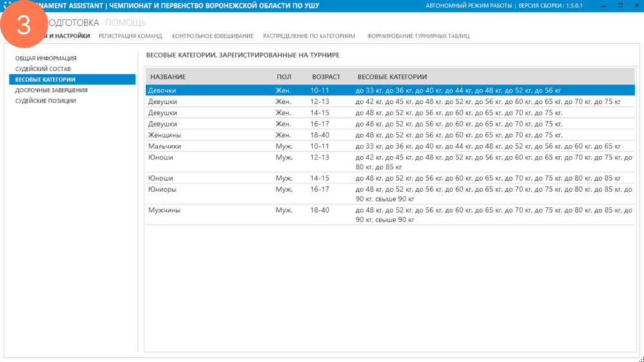This screenshot has width=644, height=362.
Task: Select ДОСРОЧНЫЕ ЗАВЕРШЕНИЯ in the sidebar
Action: tap(52, 90)
